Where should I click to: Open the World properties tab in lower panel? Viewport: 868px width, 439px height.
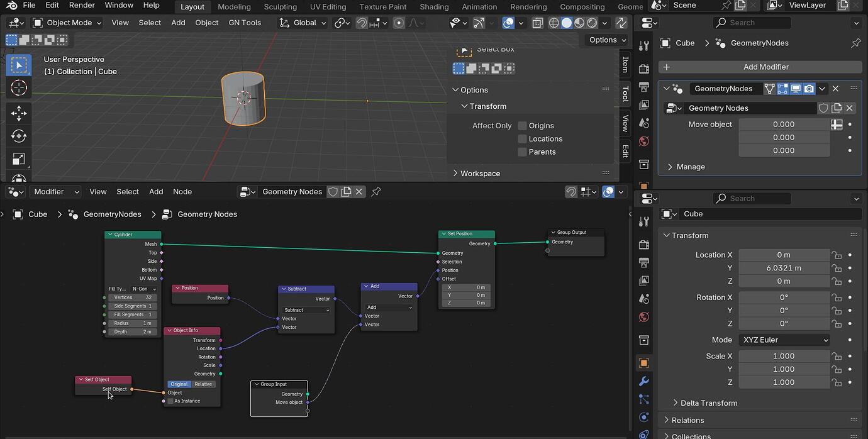click(643, 317)
